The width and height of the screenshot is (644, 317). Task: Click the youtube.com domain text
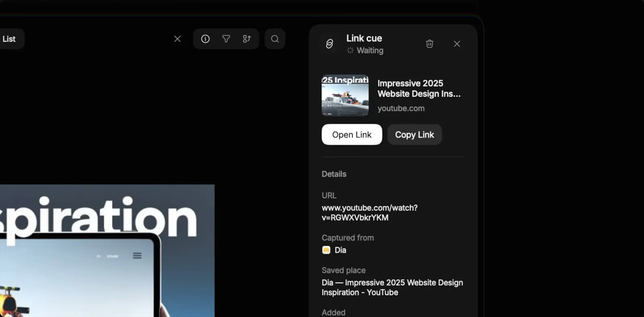click(x=401, y=108)
